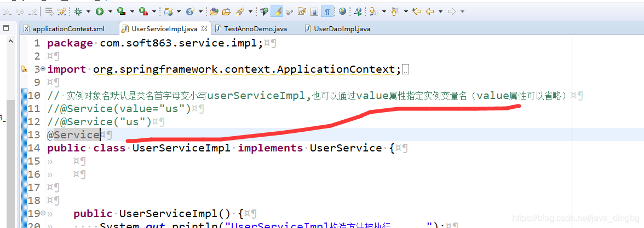Click the Search flashlight icon

(x=240, y=12)
